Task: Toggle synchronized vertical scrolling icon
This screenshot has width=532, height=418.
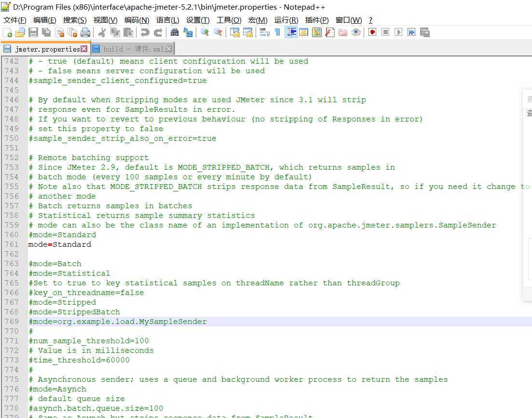Action: coord(235,33)
